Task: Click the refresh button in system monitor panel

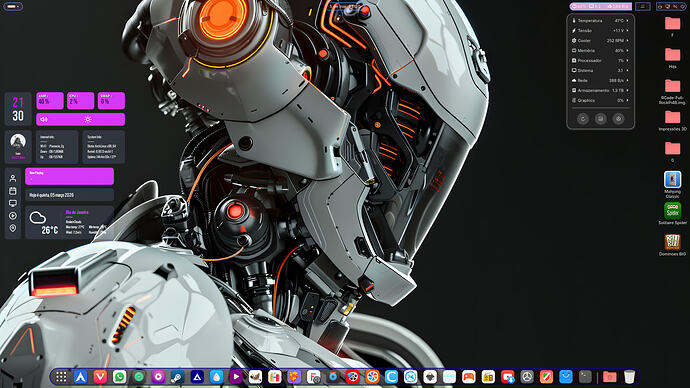Action: [x=583, y=119]
